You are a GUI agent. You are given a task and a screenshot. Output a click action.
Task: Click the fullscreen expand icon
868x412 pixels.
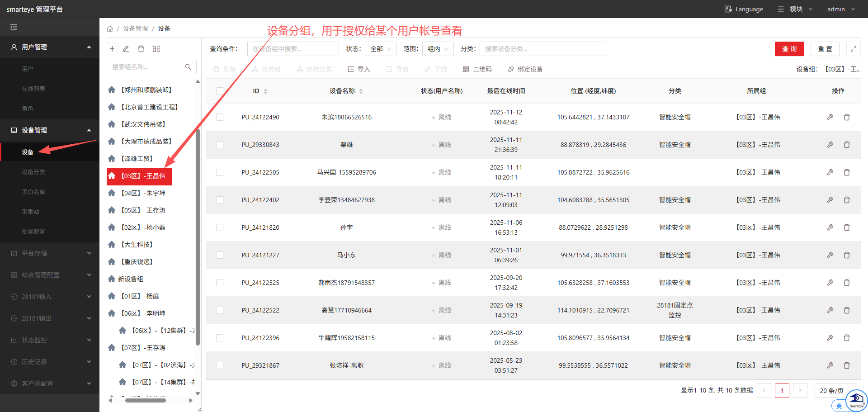(x=853, y=49)
